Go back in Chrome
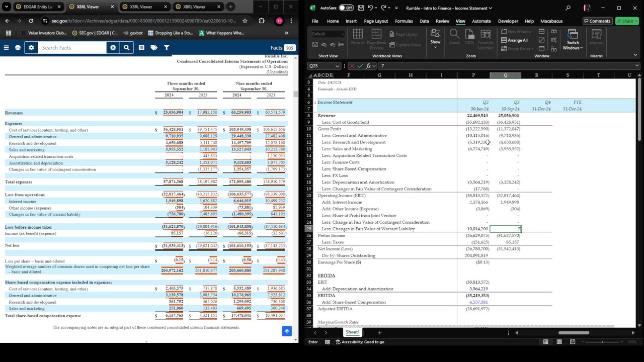The image size is (644, 362). (x=7, y=21)
